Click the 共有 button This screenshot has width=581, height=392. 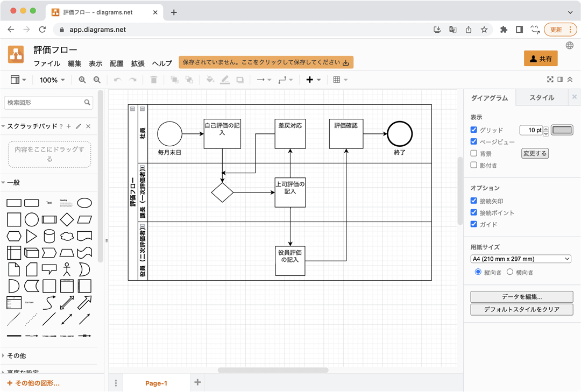pyautogui.click(x=541, y=58)
